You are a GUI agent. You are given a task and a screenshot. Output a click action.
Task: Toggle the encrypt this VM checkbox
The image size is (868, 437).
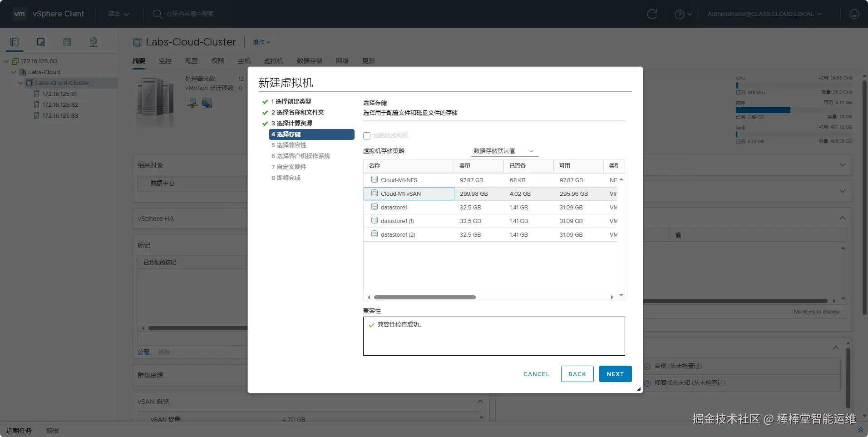point(367,136)
